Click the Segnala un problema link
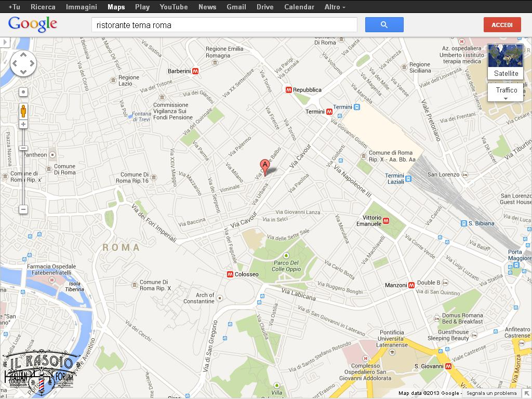The height and width of the screenshot is (399, 532). click(491, 393)
